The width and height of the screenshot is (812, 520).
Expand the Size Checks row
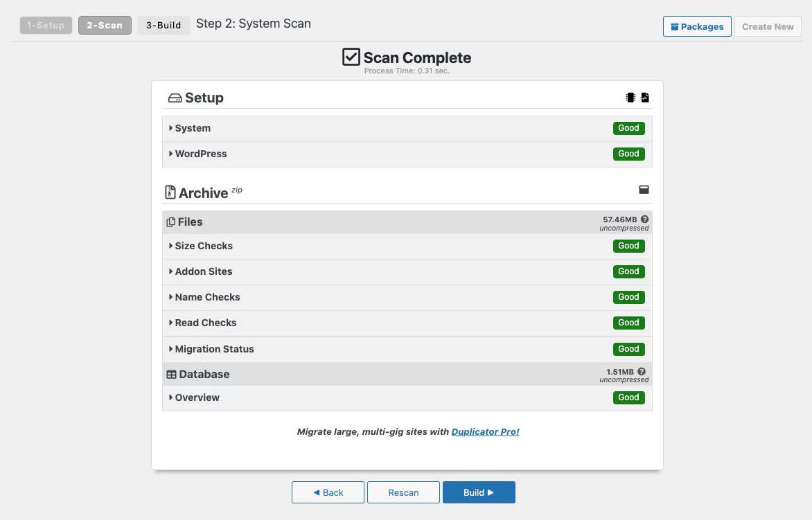[x=407, y=246]
